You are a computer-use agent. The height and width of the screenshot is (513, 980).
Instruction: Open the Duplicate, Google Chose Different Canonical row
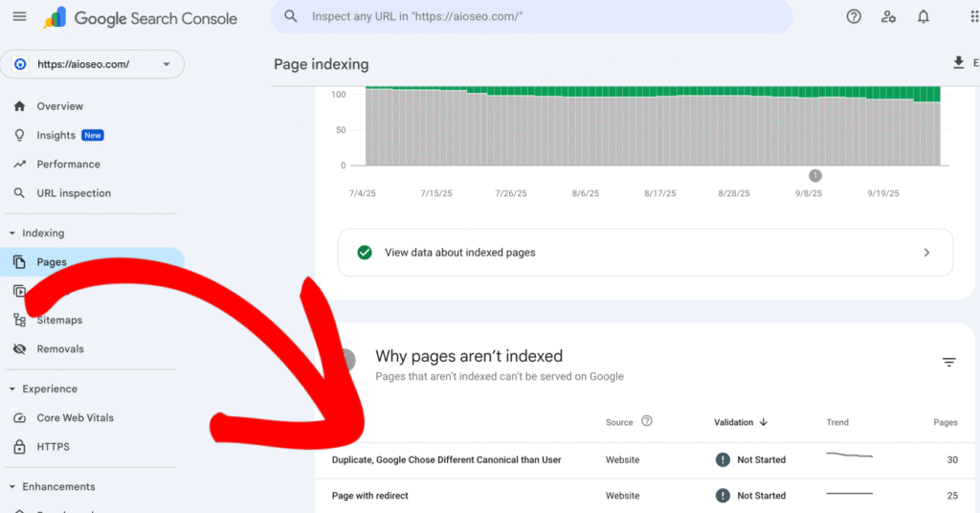446,460
